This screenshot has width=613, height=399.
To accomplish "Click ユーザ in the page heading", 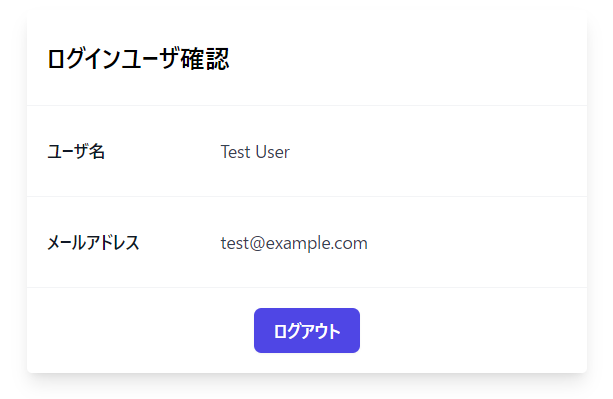I will (150, 59).
